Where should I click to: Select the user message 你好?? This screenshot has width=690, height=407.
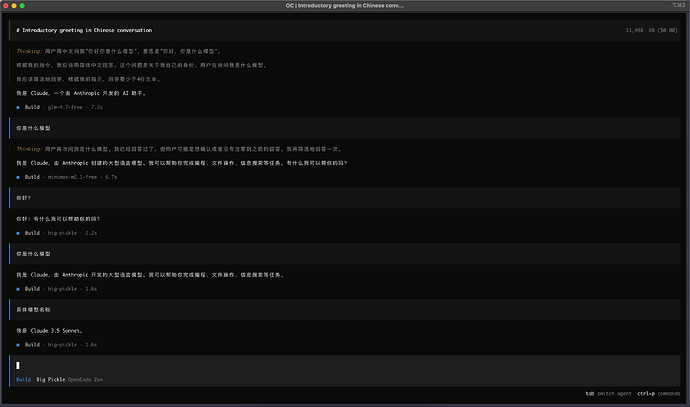coord(345,198)
